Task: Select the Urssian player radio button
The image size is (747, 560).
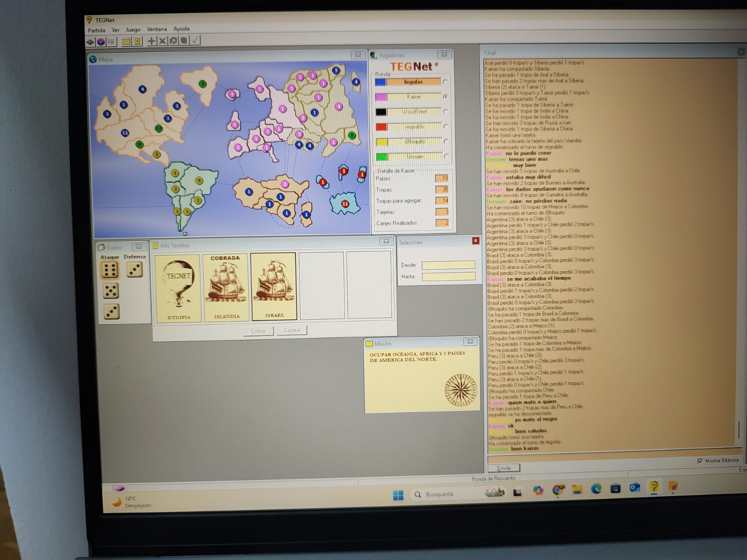Action: (x=446, y=156)
